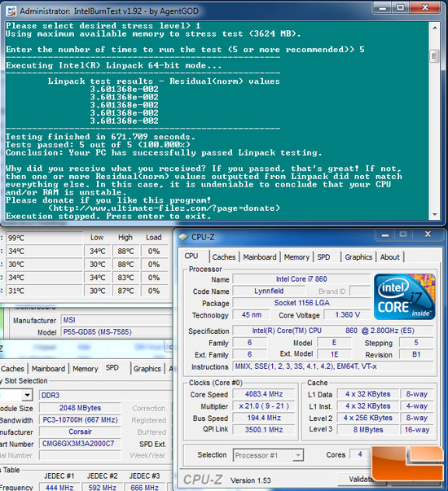
Task: Click the Part Number field CMG6GX3M3A2000C7
Action: point(80,444)
